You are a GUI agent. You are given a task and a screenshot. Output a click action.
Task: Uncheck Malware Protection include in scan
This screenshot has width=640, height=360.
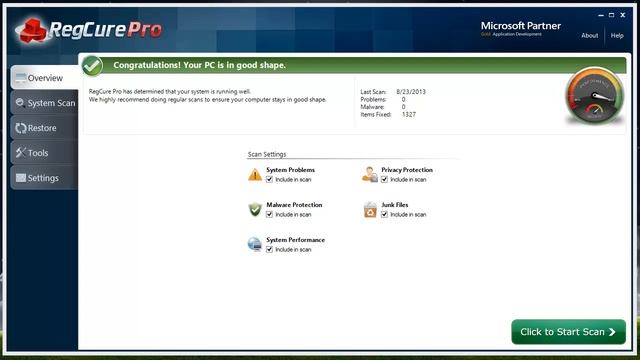pyautogui.click(x=269, y=214)
